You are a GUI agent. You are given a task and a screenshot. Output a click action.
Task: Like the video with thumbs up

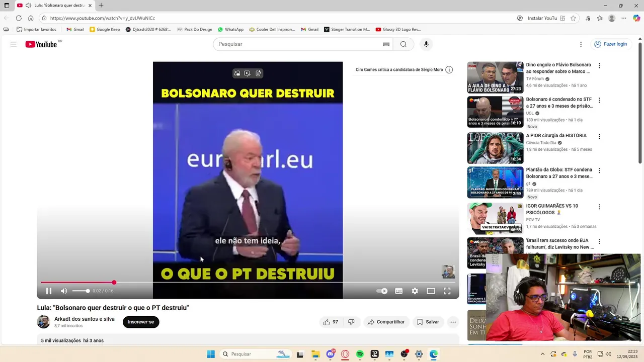331,322
